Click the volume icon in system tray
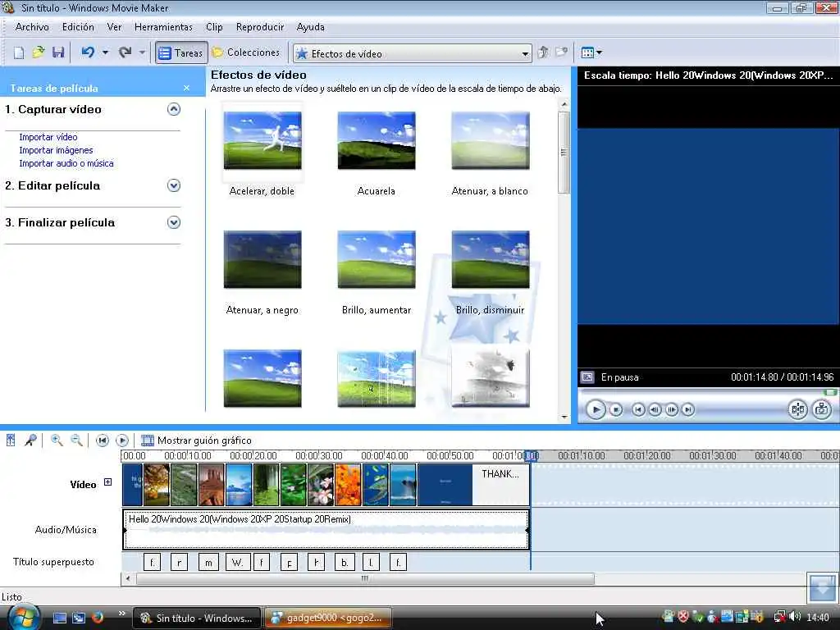The width and height of the screenshot is (840, 630). coord(795,617)
